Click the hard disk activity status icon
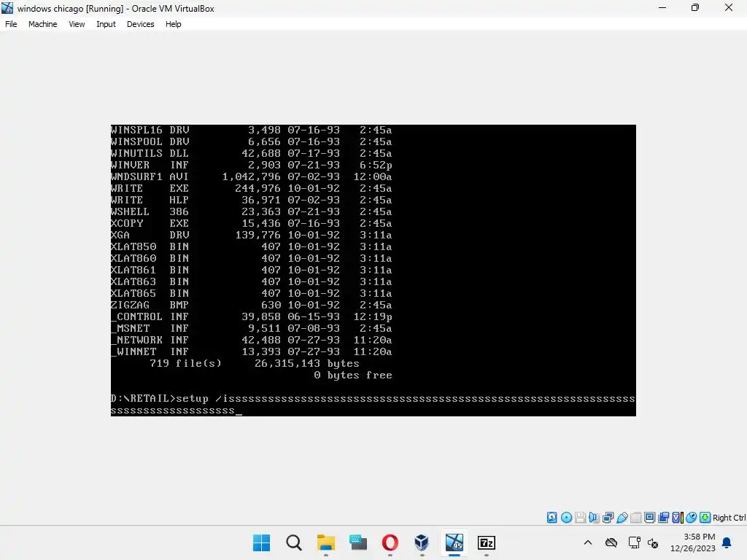This screenshot has width=747, height=560. pos(551,518)
